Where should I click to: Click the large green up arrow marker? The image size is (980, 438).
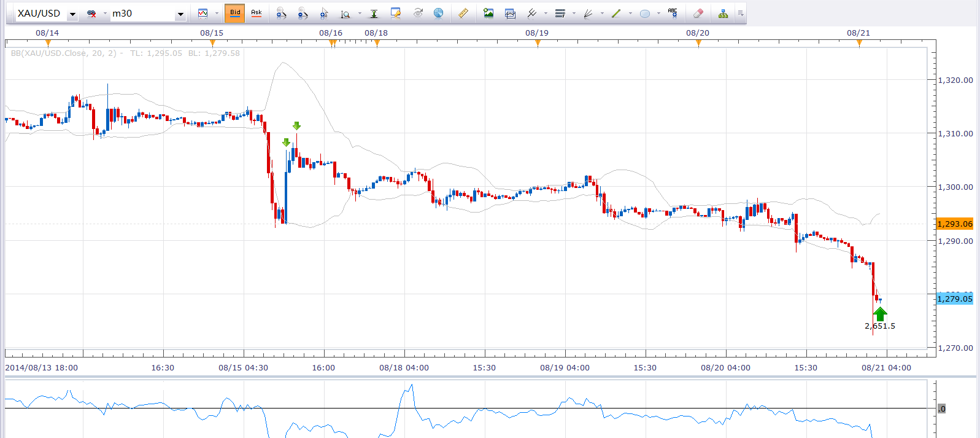pos(880,314)
